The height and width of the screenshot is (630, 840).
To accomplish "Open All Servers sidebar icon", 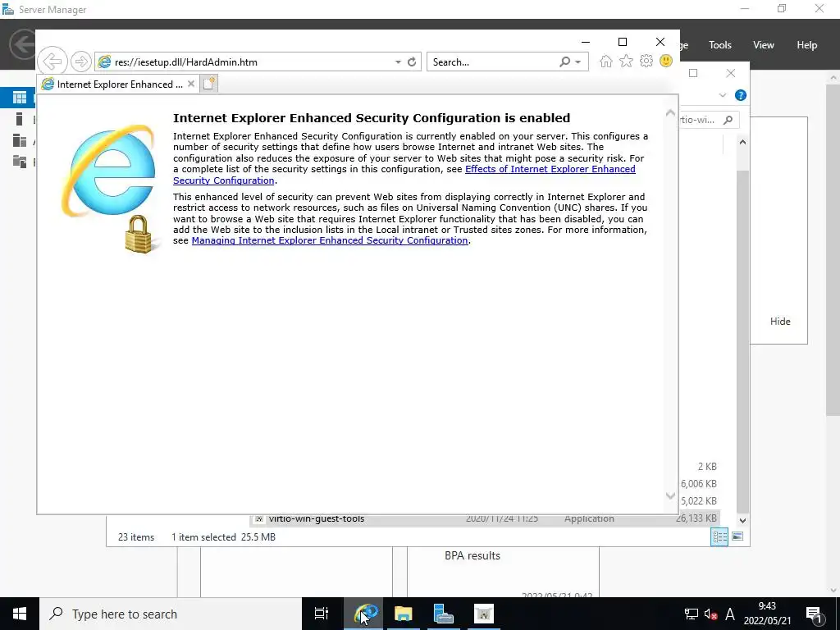I will (20, 140).
